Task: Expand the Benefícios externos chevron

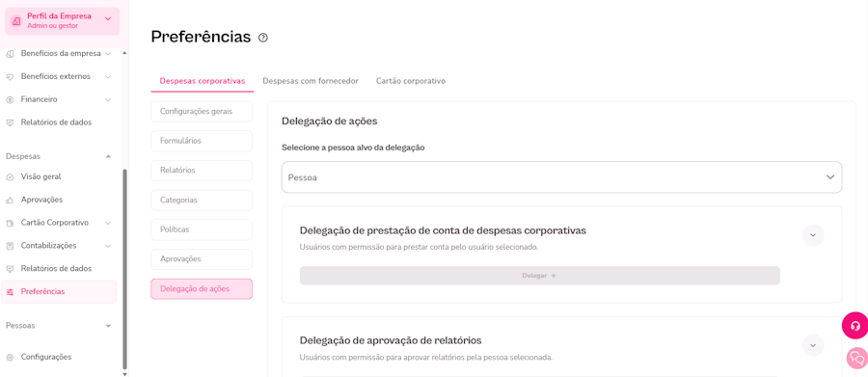Action: 108,76
